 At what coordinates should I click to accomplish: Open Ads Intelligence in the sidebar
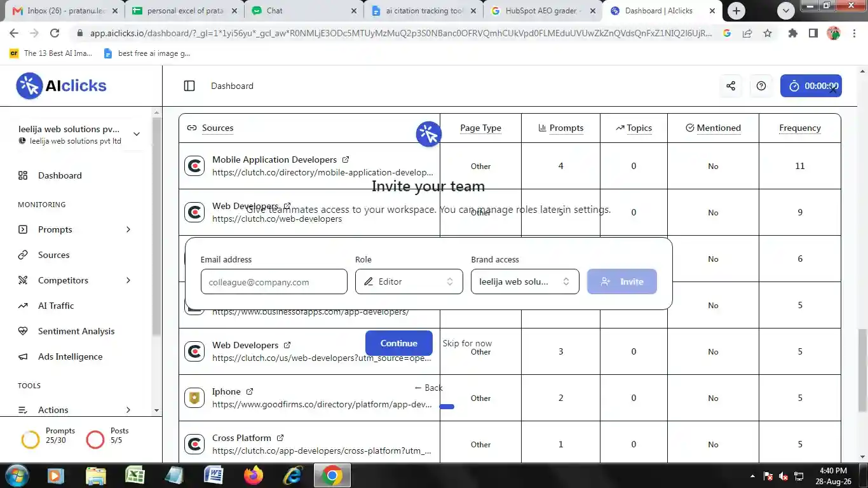70,356
